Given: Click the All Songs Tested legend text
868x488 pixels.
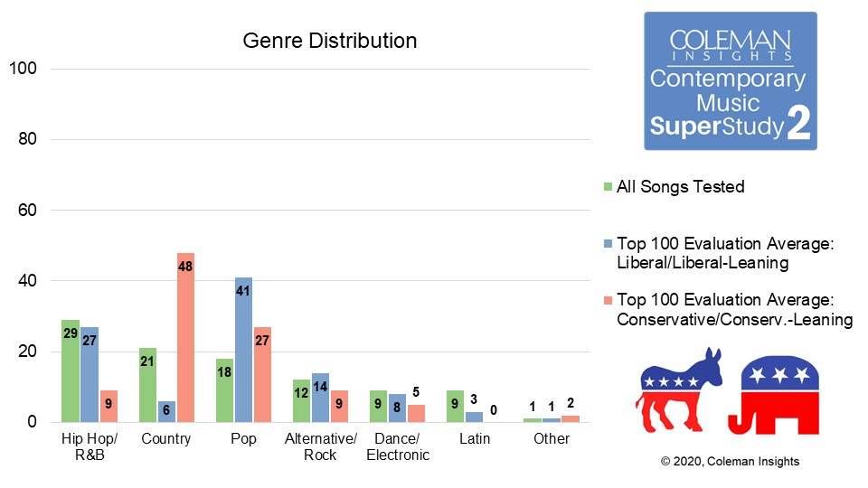Looking at the screenshot, I should coord(681,187).
